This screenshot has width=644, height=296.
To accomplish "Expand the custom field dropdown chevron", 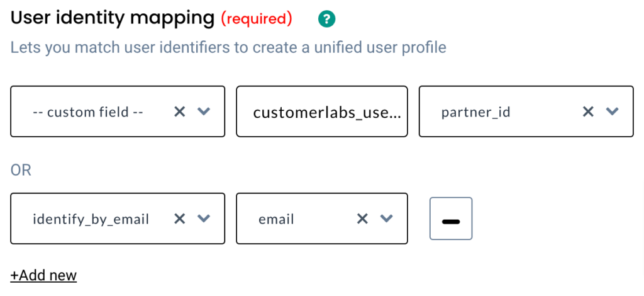I will click(x=204, y=111).
